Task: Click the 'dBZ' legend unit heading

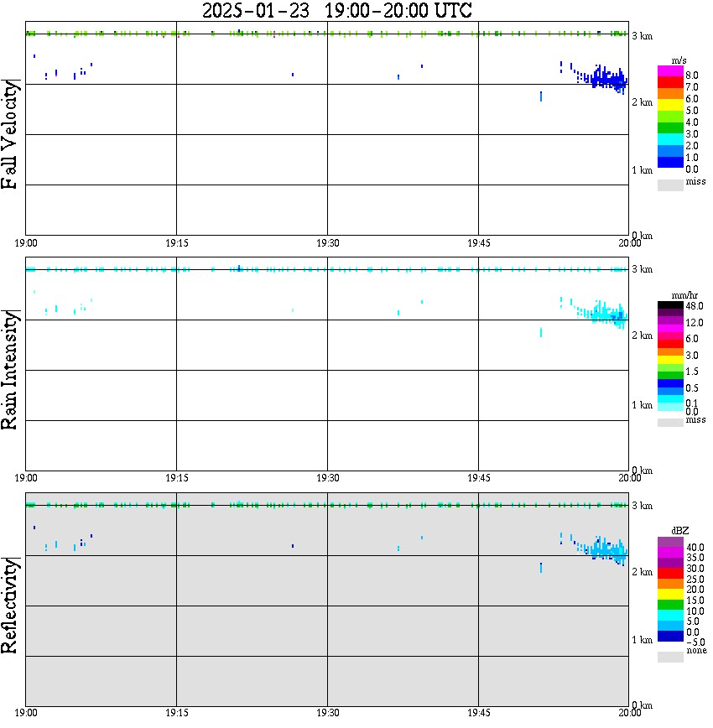Action: pos(680,531)
